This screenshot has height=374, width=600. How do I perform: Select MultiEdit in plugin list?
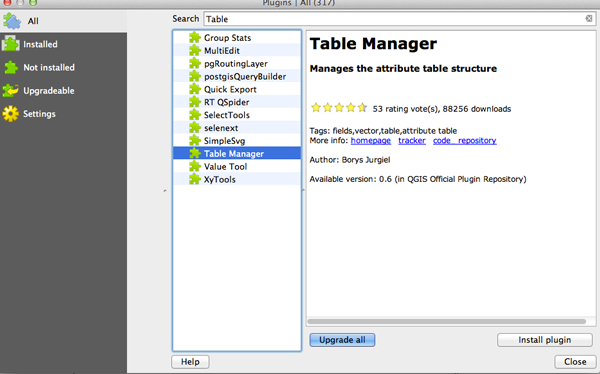point(237,51)
